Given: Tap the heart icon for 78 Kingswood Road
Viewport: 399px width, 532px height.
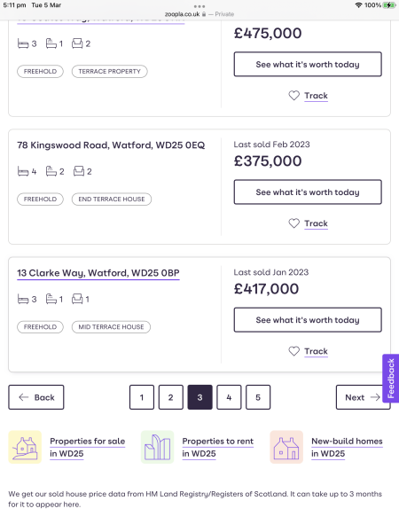Looking at the screenshot, I should tap(293, 223).
